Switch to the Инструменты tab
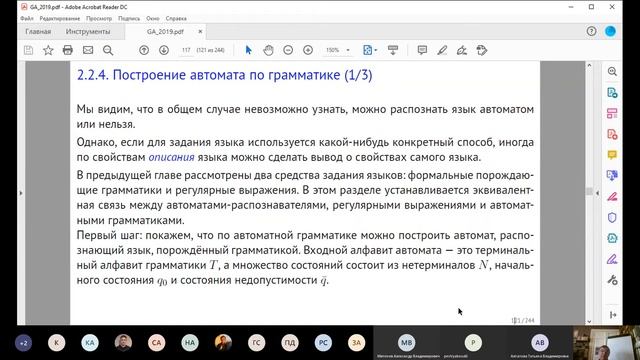This screenshot has height=360, width=640. [x=88, y=31]
